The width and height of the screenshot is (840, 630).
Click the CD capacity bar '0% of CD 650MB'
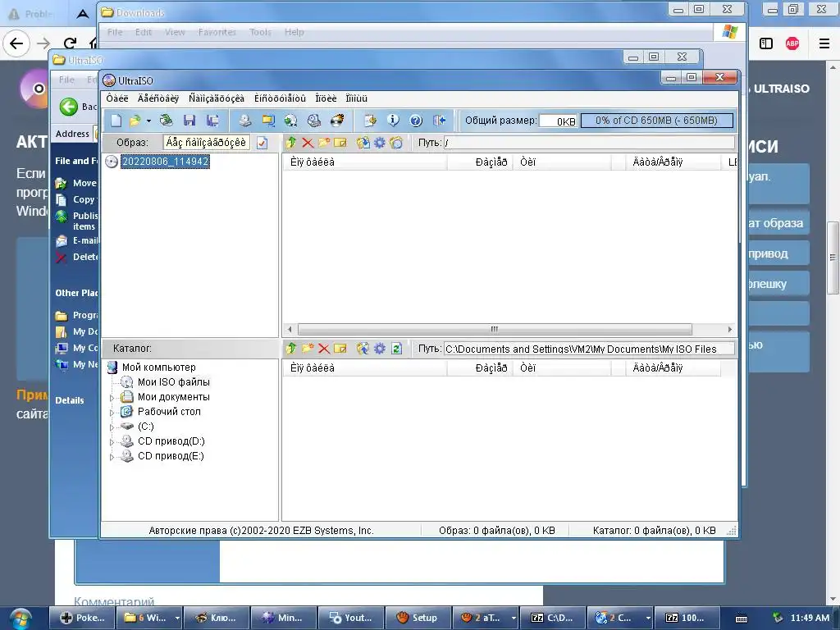pos(657,121)
